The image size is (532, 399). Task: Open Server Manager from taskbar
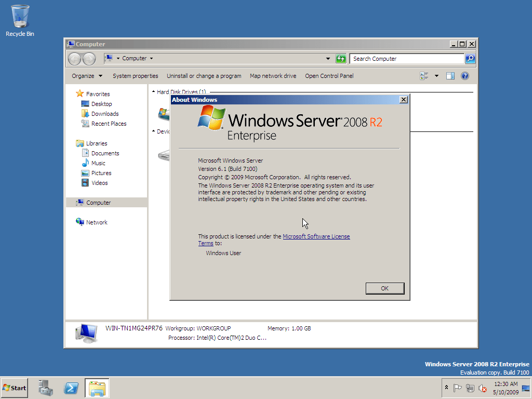[45, 388]
